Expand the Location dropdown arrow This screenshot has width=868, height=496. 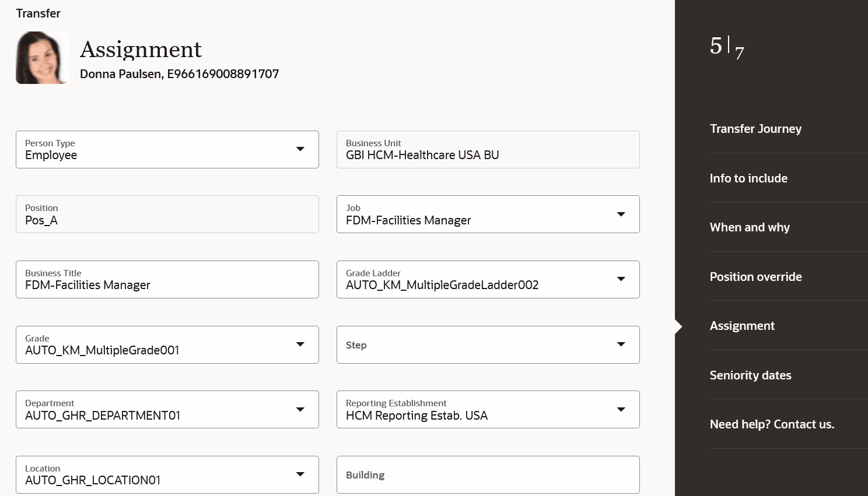pos(300,474)
